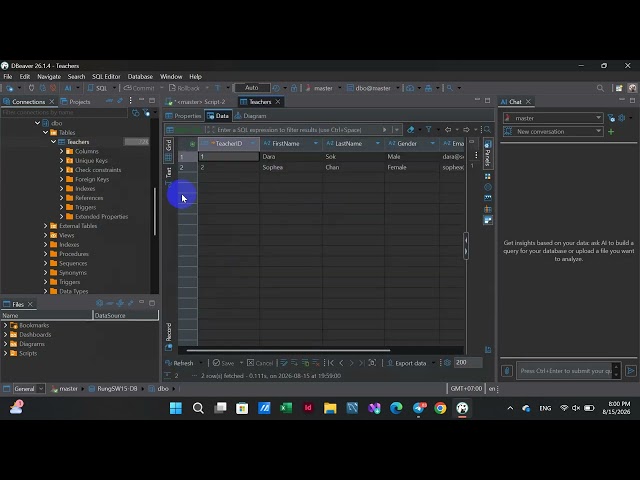Open the File menu

click(x=8, y=77)
